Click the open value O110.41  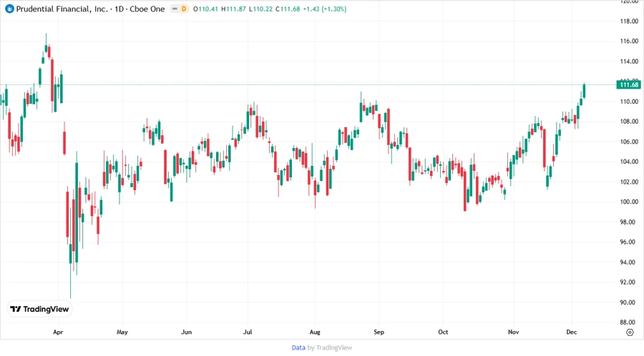click(205, 9)
